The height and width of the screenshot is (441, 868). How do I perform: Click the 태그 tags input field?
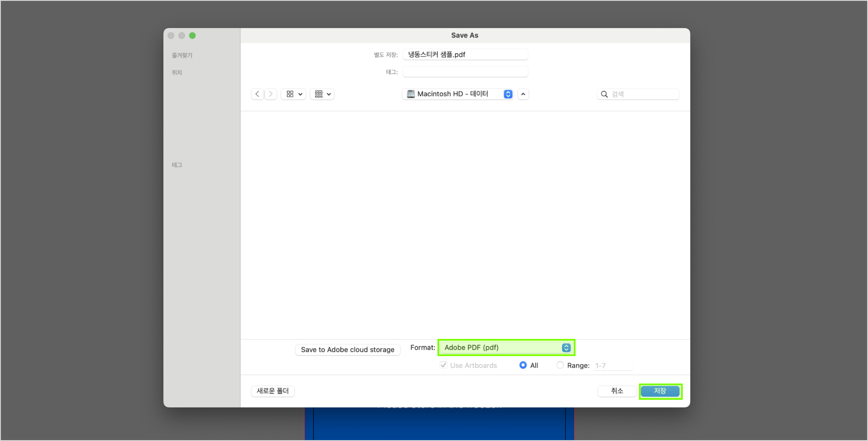[x=465, y=72]
